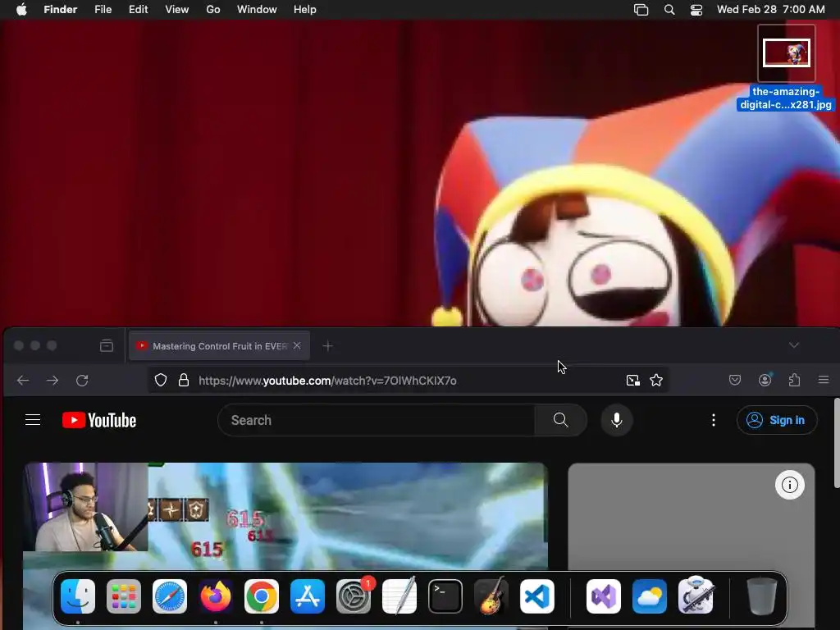Open the Firefox application hamburger menu
This screenshot has height=630, width=840.
(x=824, y=380)
